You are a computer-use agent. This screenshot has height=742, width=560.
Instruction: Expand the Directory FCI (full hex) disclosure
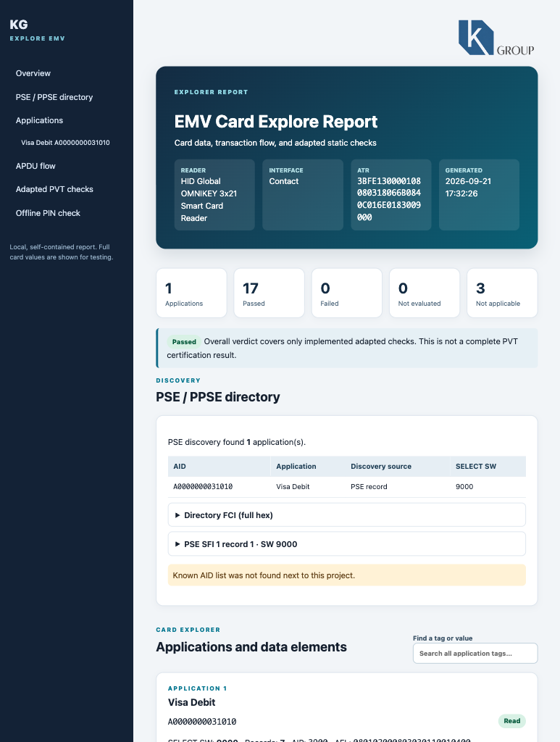click(x=347, y=515)
